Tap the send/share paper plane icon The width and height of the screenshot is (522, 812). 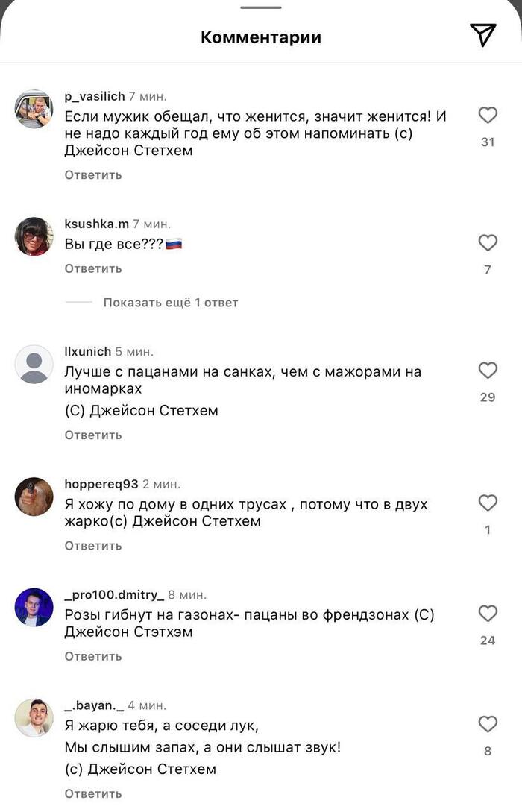coord(482,35)
